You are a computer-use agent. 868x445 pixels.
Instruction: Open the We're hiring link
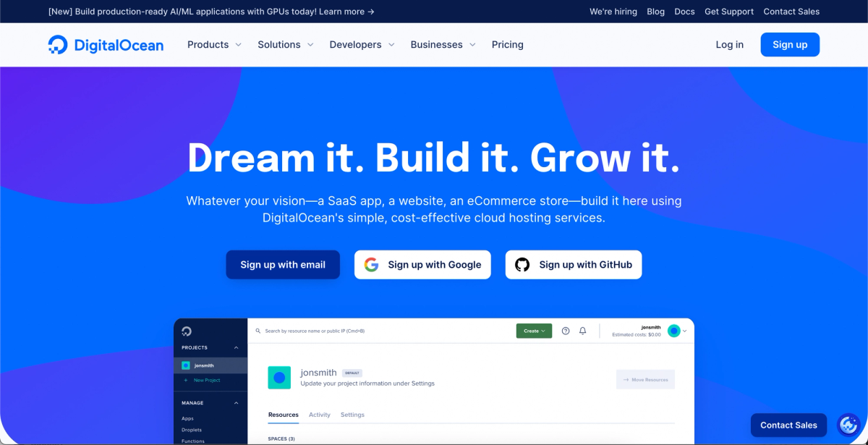tap(613, 12)
